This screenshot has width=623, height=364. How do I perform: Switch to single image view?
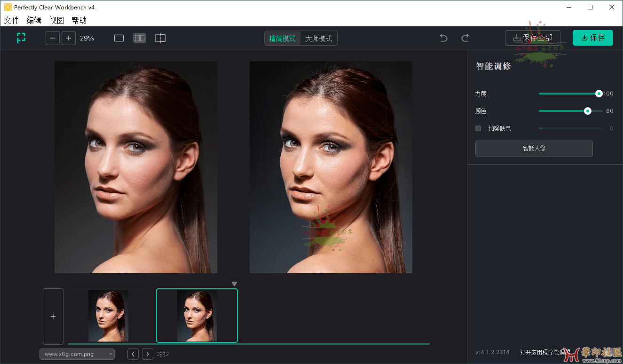pos(119,38)
